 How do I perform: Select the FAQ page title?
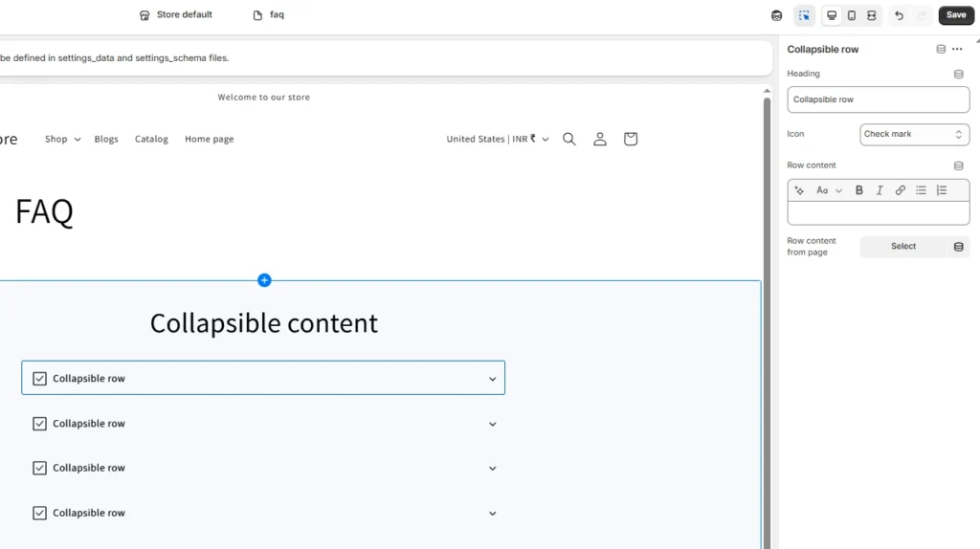click(44, 211)
